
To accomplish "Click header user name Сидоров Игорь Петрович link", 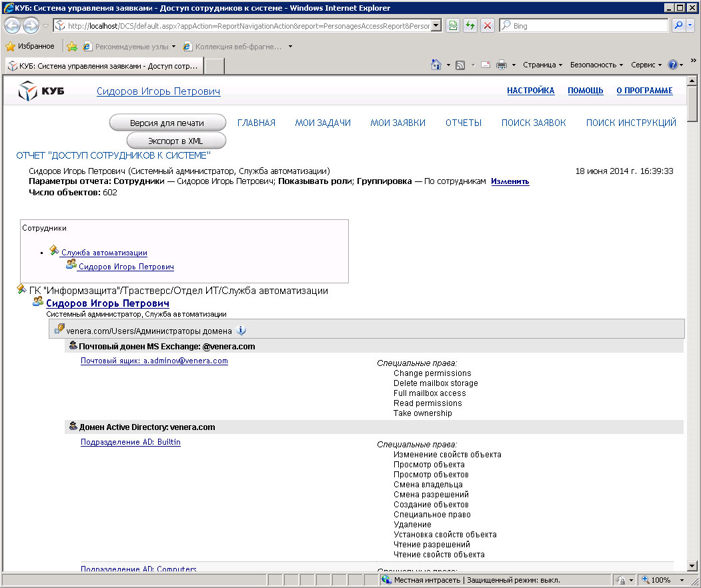I will (x=158, y=91).
